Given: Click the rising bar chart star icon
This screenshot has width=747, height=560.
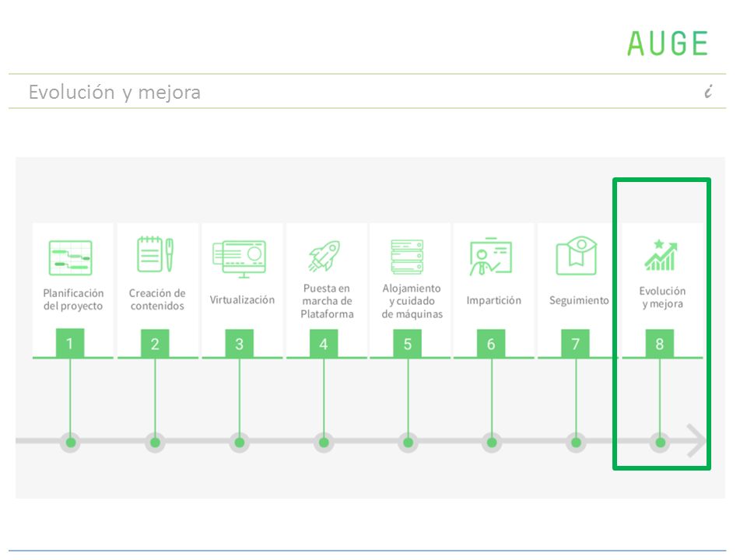Looking at the screenshot, I should coord(661,255).
